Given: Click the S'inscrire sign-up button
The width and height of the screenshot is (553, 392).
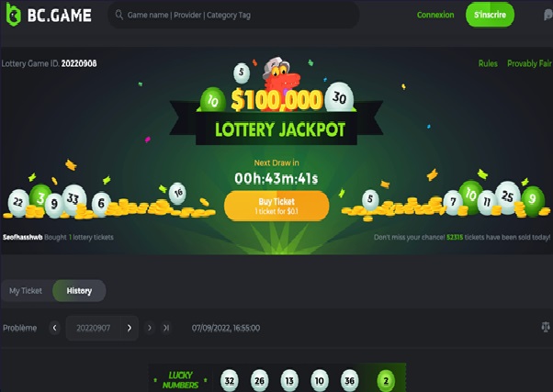Looking at the screenshot, I should click(x=490, y=15).
